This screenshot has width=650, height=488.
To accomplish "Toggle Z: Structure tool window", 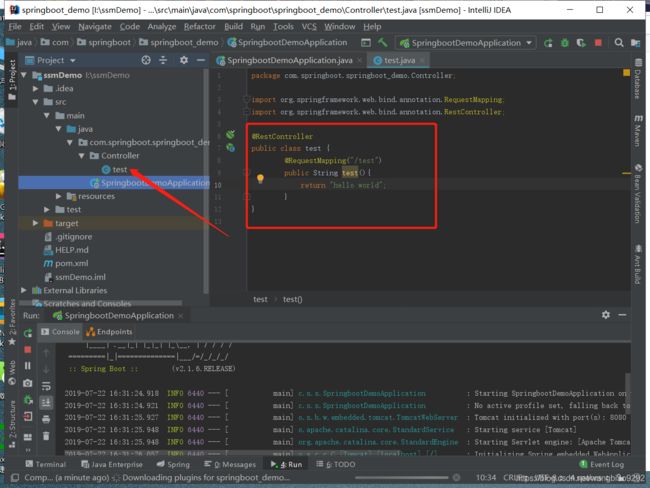I will (x=12, y=424).
